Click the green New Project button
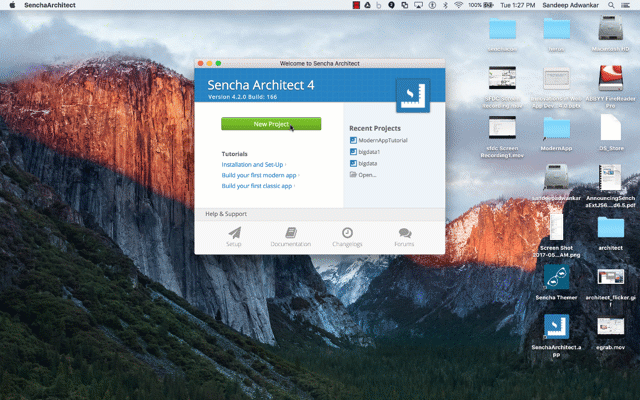The width and height of the screenshot is (640, 400). coord(271,124)
